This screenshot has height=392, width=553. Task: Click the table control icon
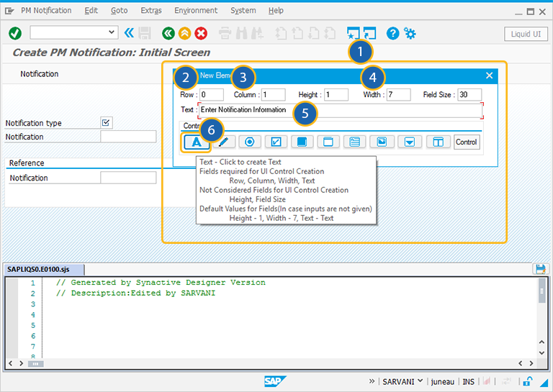439,142
